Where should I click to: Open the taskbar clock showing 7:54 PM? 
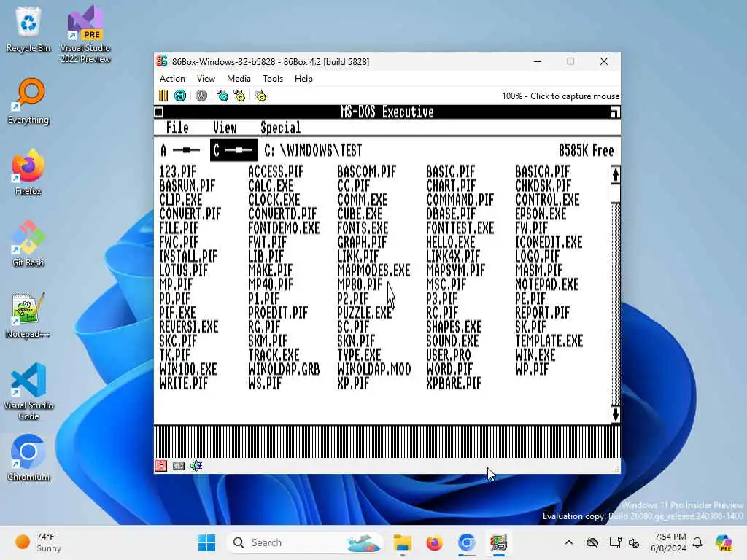668,542
